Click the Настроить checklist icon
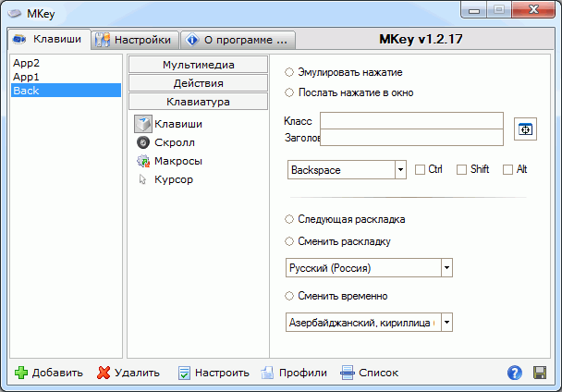 tap(184, 373)
